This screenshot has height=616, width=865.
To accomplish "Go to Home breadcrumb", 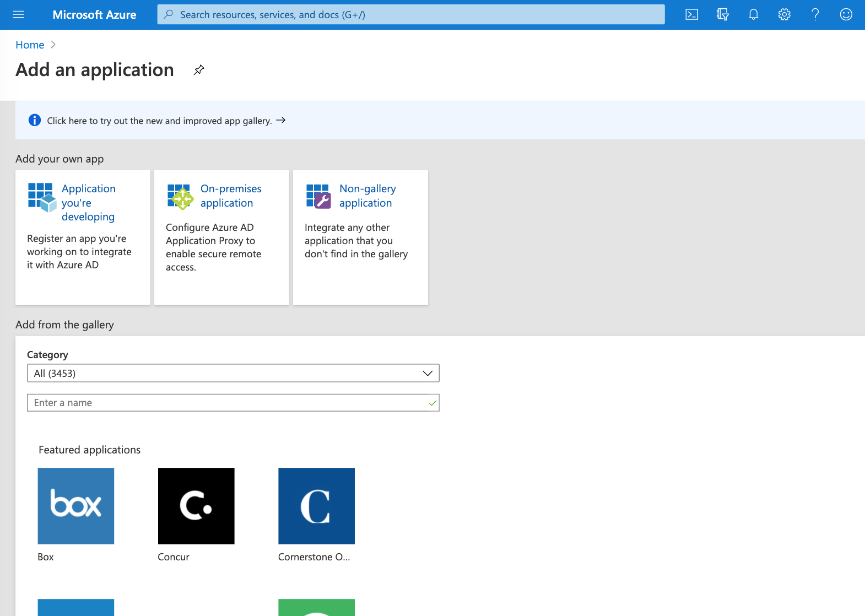I will [x=30, y=45].
